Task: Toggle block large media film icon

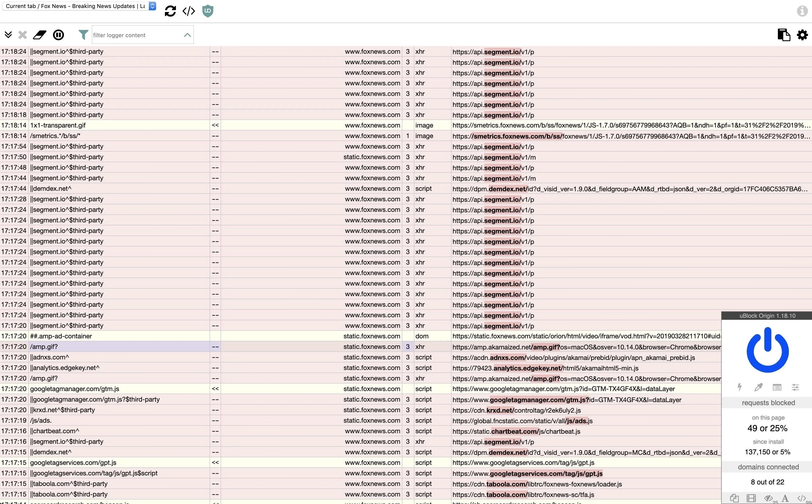Action: 751,498
